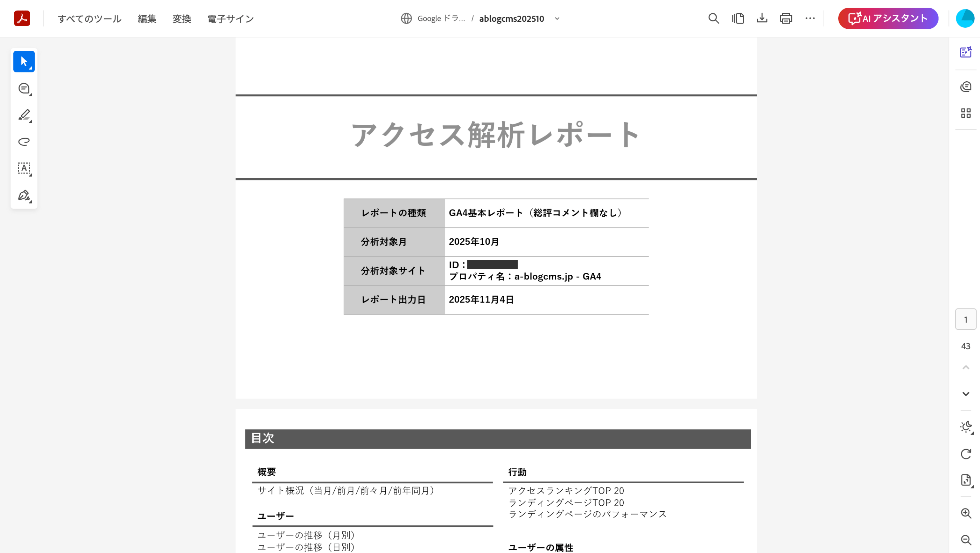Select the text box tool
This screenshot has height=553, width=980.
pyautogui.click(x=23, y=168)
